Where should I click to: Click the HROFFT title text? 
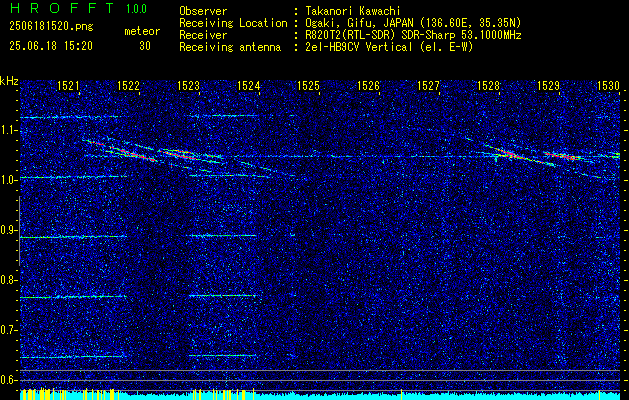click(x=62, y=8)
